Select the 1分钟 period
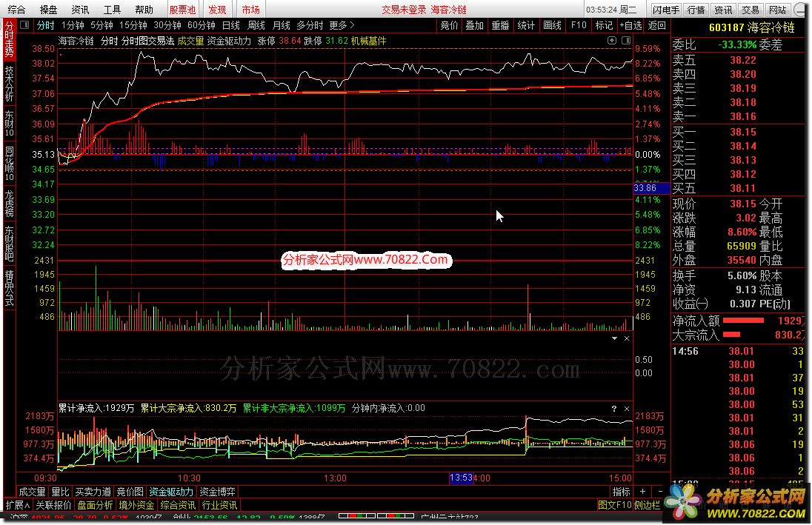This screenshot has height=525, width=812. 73,25
